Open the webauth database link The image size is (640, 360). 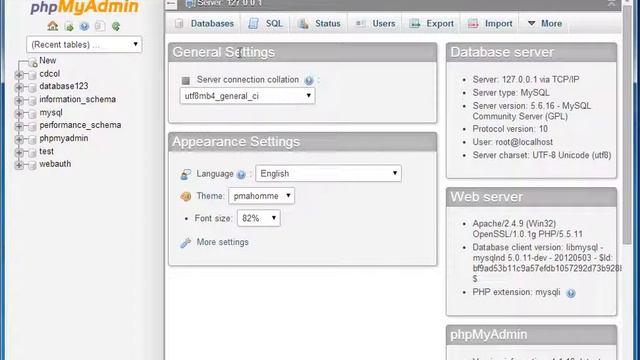click(55, 164)
